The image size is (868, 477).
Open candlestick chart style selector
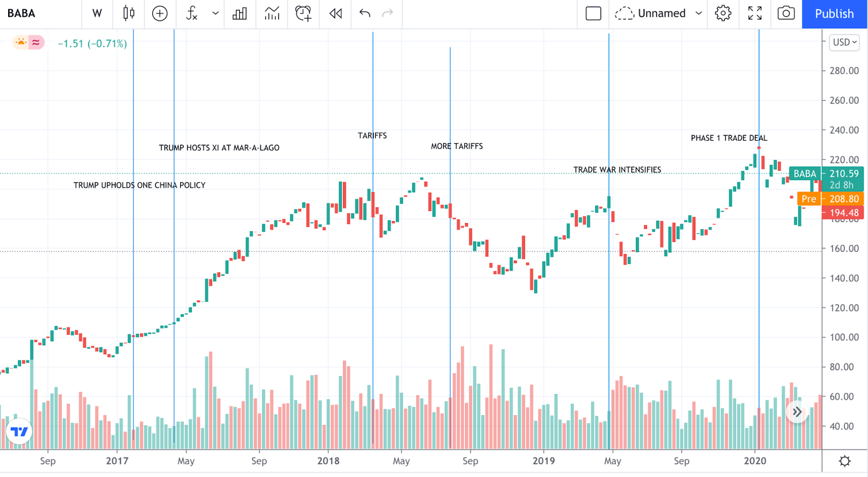click(x=129, y=14)
